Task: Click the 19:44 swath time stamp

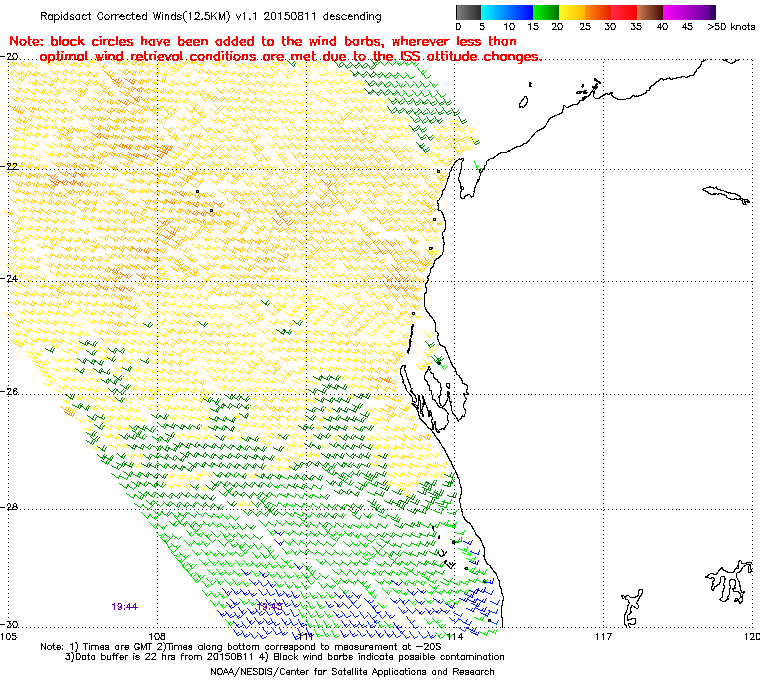Action: 125,607
